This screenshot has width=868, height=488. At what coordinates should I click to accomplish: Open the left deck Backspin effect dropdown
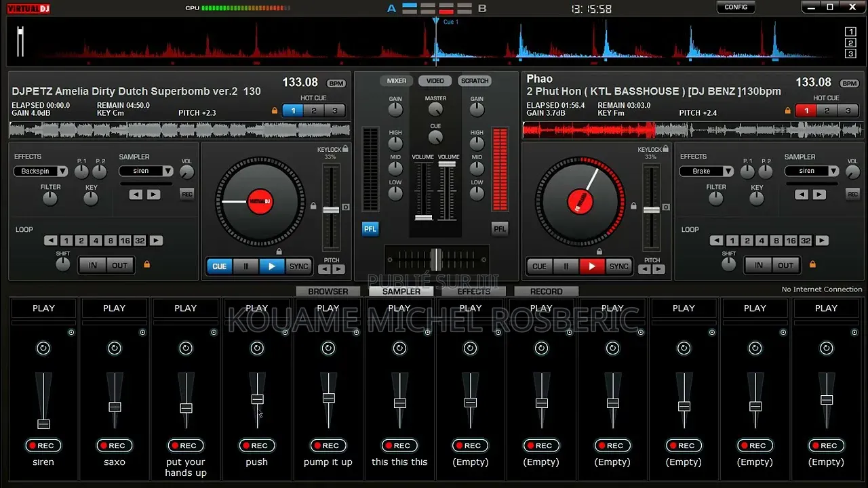pyautogui.click(x=41, y=171)
